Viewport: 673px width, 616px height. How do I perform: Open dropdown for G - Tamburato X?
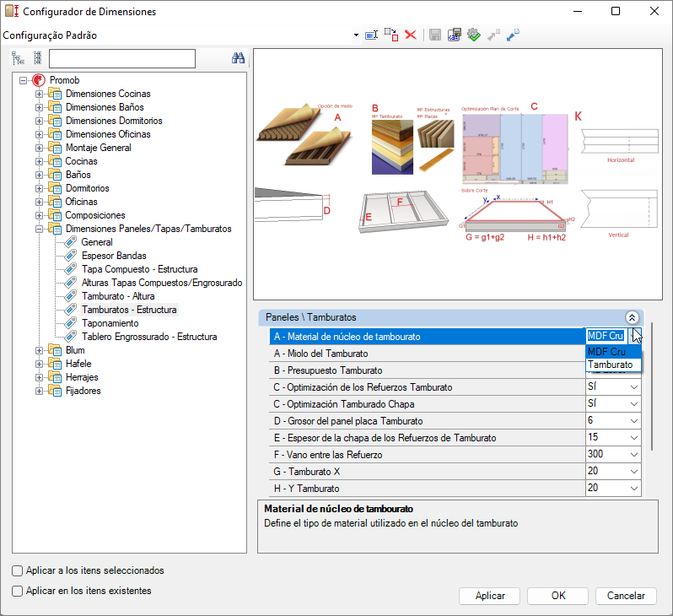(634, 472)
